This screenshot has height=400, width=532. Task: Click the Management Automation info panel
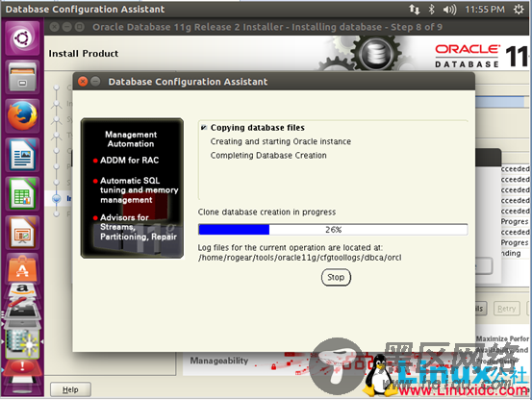[x=132, y=188]
